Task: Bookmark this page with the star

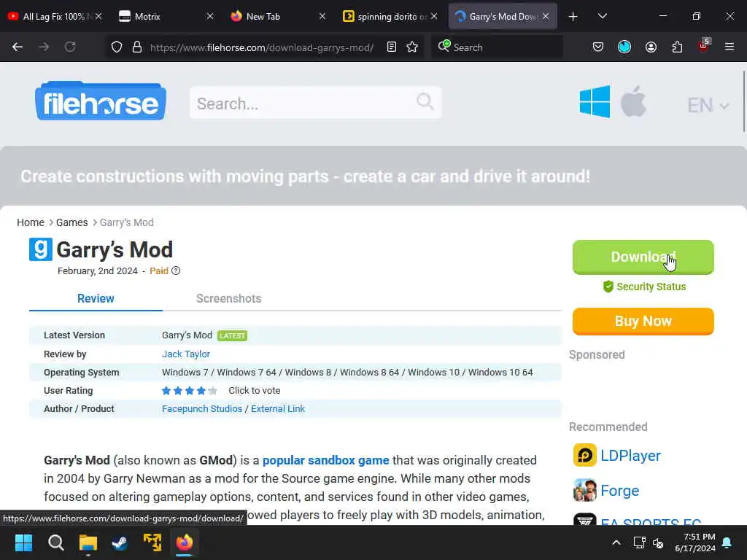Action: click(x=413, y=47)
